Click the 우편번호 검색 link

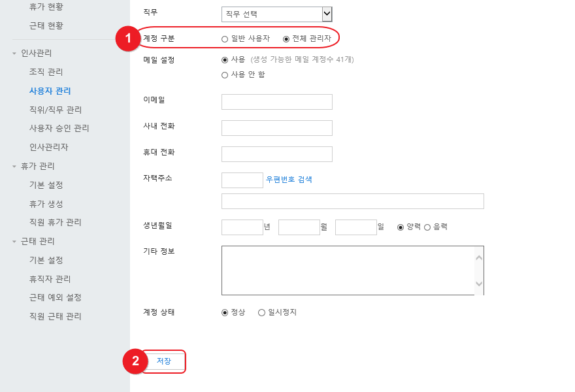click(289, 180)
